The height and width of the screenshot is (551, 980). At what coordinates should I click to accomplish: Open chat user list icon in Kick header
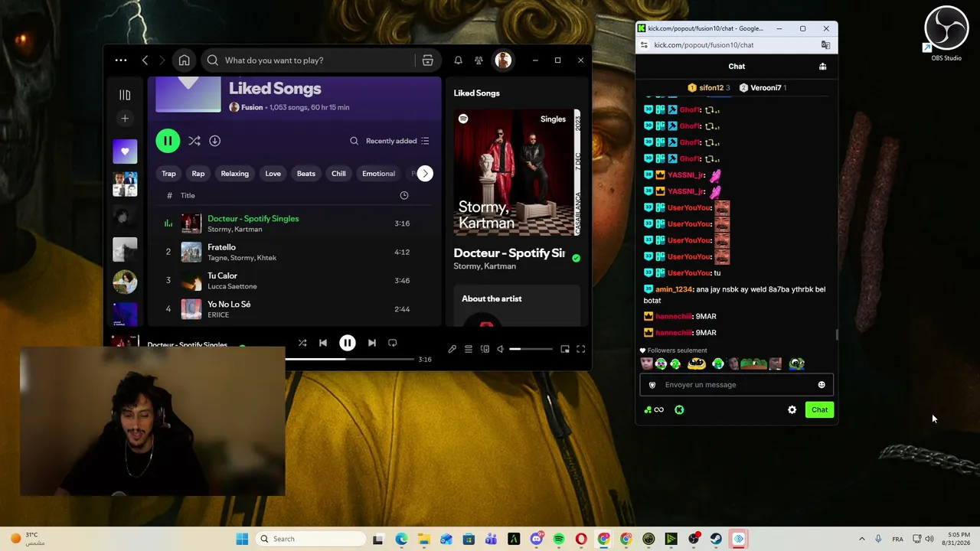click(x=823, y=67)
